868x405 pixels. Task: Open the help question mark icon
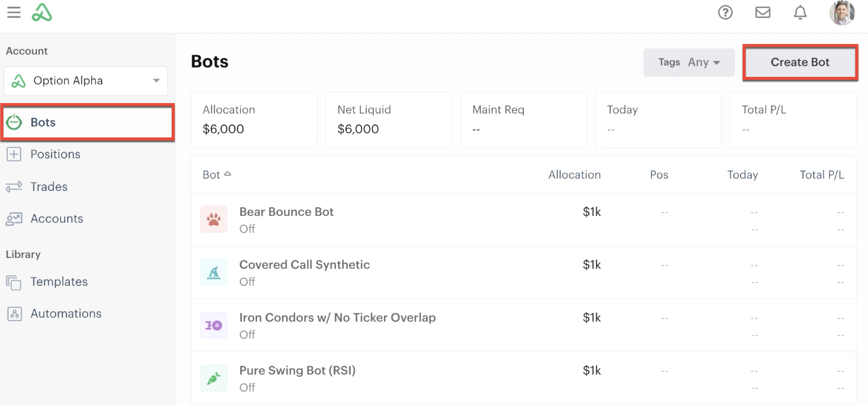point(725,12)
